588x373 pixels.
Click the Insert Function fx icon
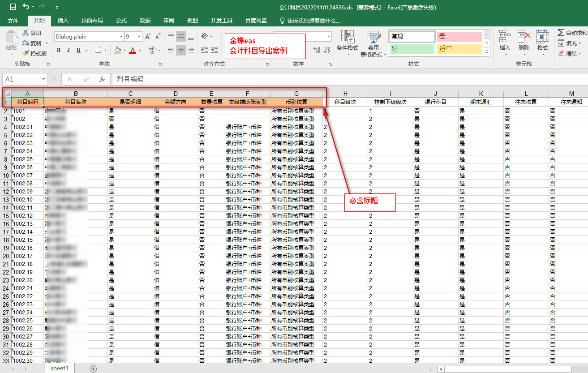(x=102, y=79)
